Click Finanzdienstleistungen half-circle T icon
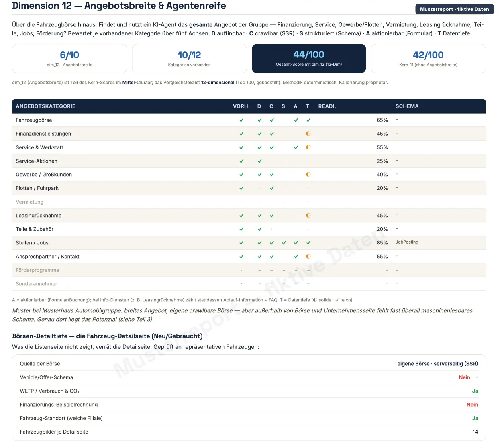This screenshot has width=498, height=448. [308, 134]
